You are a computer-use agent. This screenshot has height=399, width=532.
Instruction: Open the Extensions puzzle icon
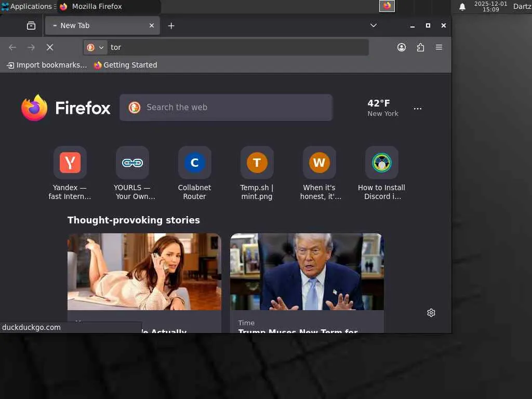tap(420, 47)
